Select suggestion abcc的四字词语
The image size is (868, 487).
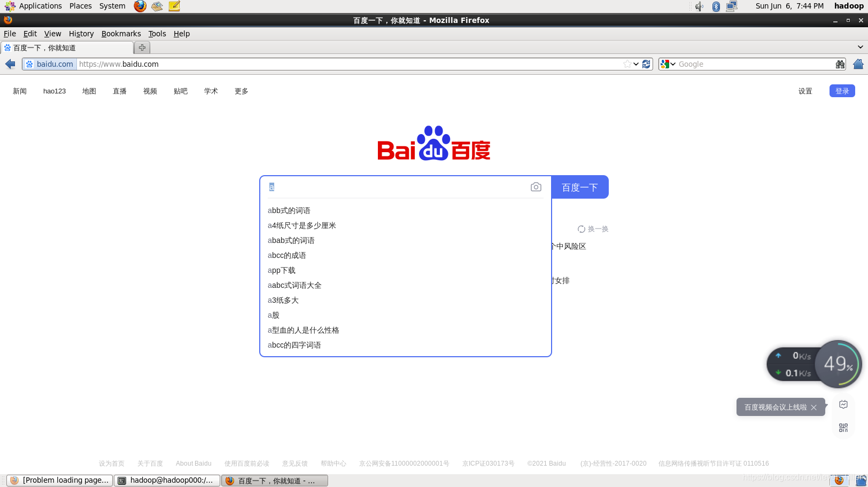(406, 345)
